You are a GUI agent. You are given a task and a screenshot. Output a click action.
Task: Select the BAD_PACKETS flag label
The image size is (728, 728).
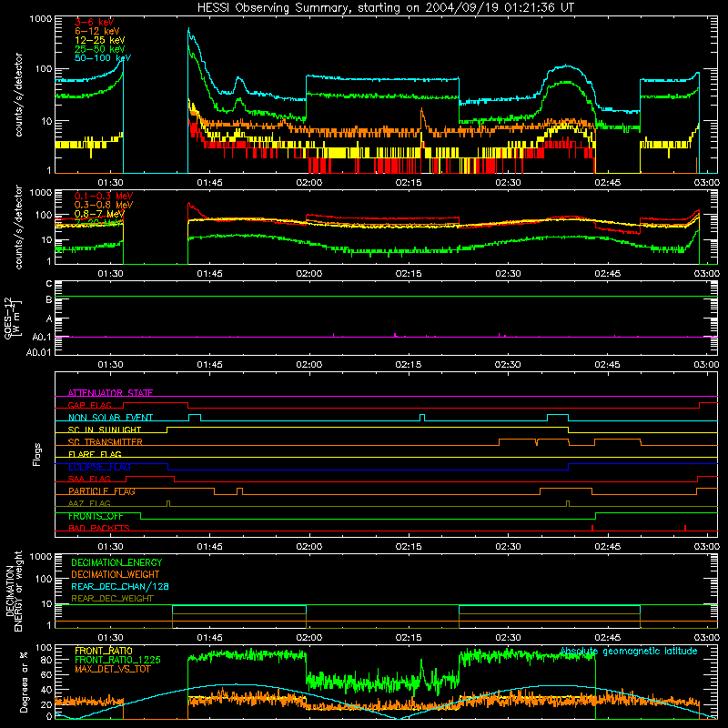(99, 528)
